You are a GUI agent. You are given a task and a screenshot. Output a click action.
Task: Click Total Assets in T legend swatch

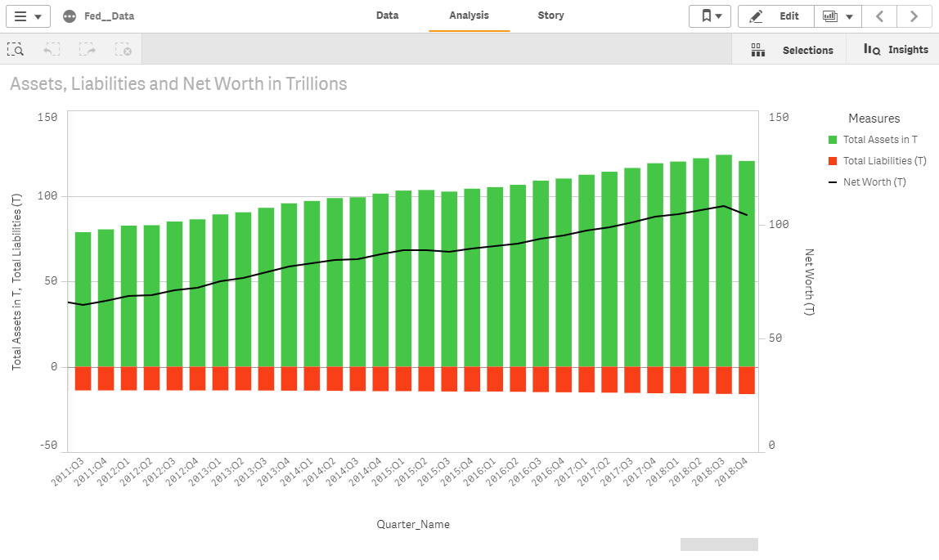(833, 140)
